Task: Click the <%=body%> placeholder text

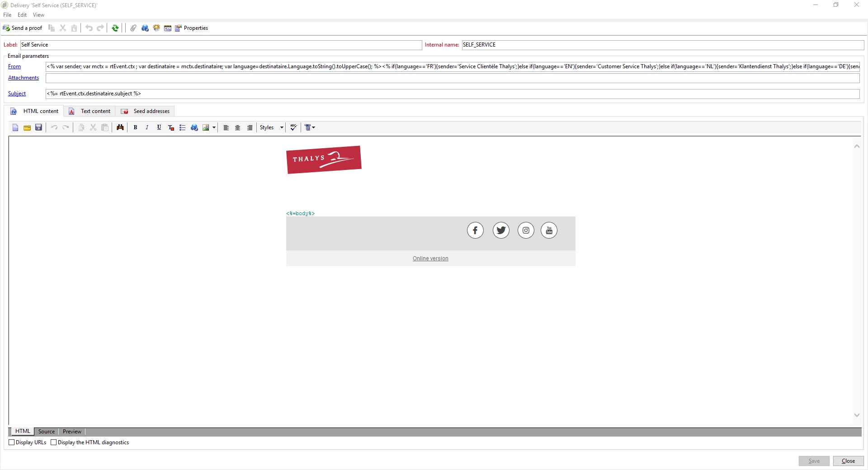Action: [x=301, y=213]
